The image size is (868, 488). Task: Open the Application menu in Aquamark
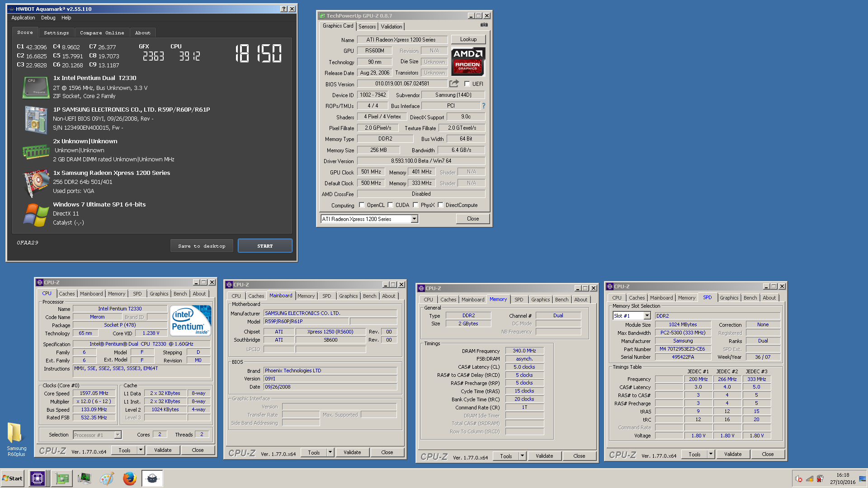click(x=23, y=18)
